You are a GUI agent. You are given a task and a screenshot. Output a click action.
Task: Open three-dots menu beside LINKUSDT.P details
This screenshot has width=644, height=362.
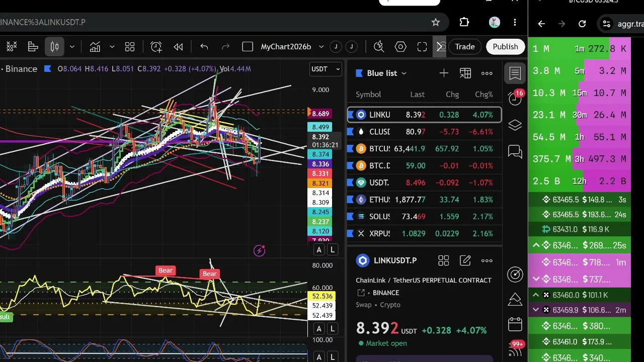tap(487, 260)
